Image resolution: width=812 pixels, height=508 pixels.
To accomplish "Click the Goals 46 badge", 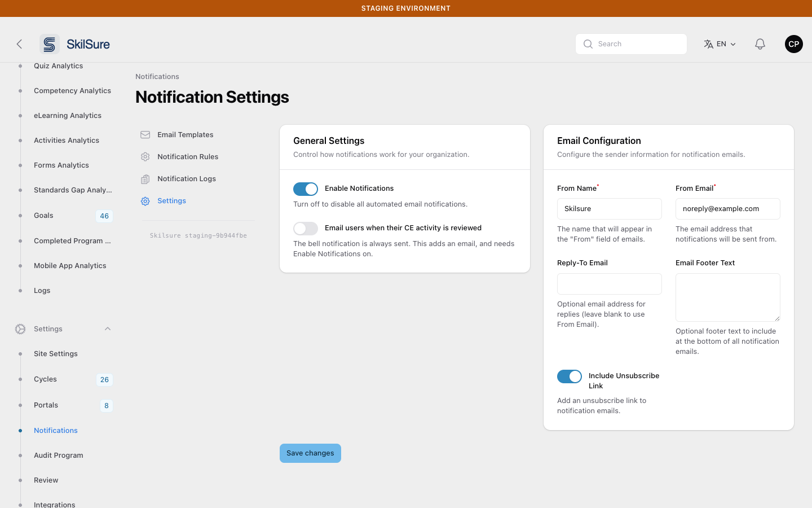I will click(x=104, y=216).
